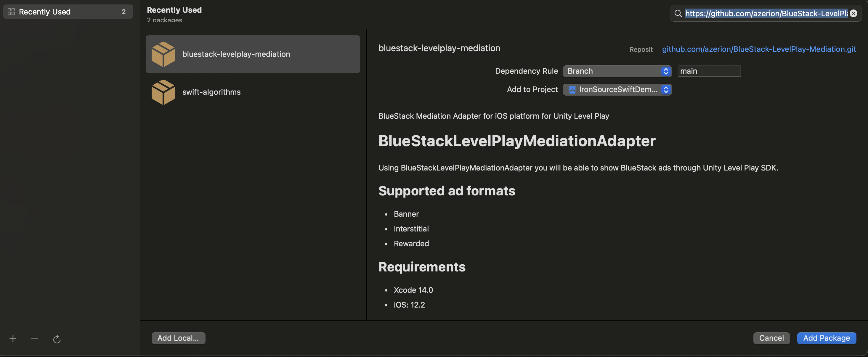Select Recently Used in the sidebar
The height and width of the screenshot is (357, 868).
(x=68, y=12)
